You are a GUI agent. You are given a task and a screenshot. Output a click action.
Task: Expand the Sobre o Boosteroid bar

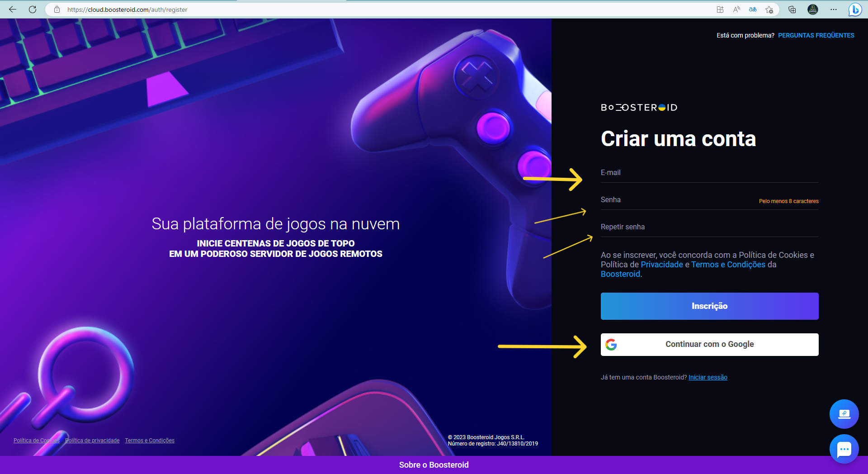tap(434, 465)
